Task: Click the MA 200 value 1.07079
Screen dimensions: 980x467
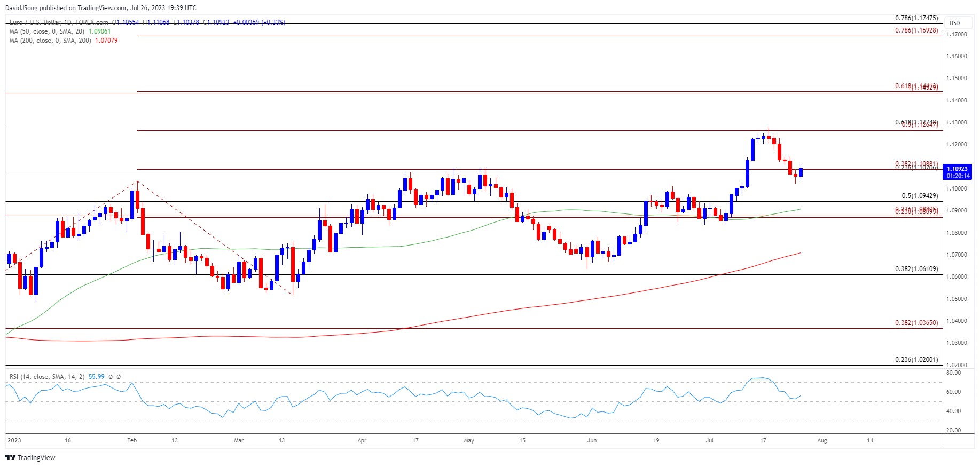Action: tap(106, 41)
